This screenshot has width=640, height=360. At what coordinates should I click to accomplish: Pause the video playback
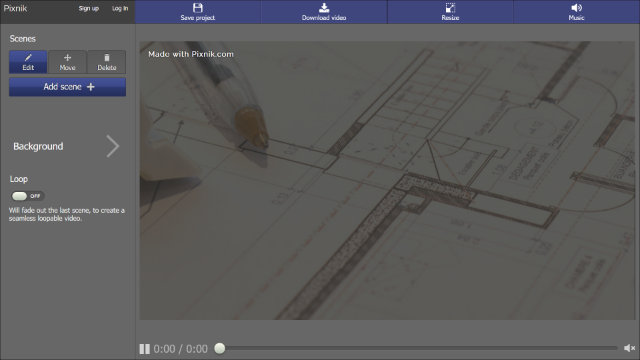[x=144, y=349]
